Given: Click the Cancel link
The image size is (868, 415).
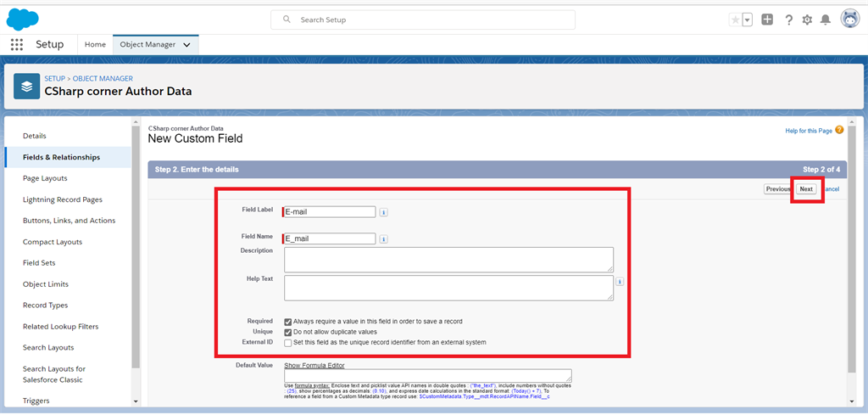Looking at the screenshot, I should coord(832,189).
